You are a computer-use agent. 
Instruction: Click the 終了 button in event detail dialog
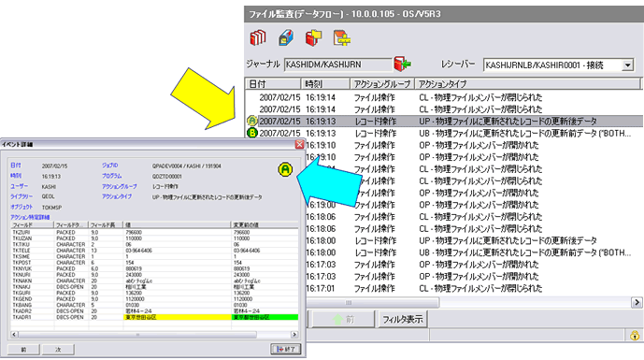[x=286, y=349]
